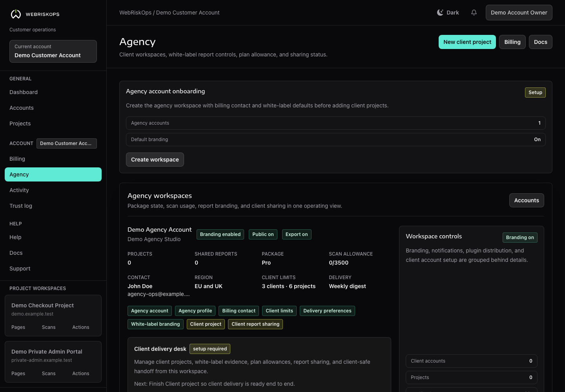Viewport: 565px width, 392px height.
Task: Click Billing button in page header
Action: 512,42
